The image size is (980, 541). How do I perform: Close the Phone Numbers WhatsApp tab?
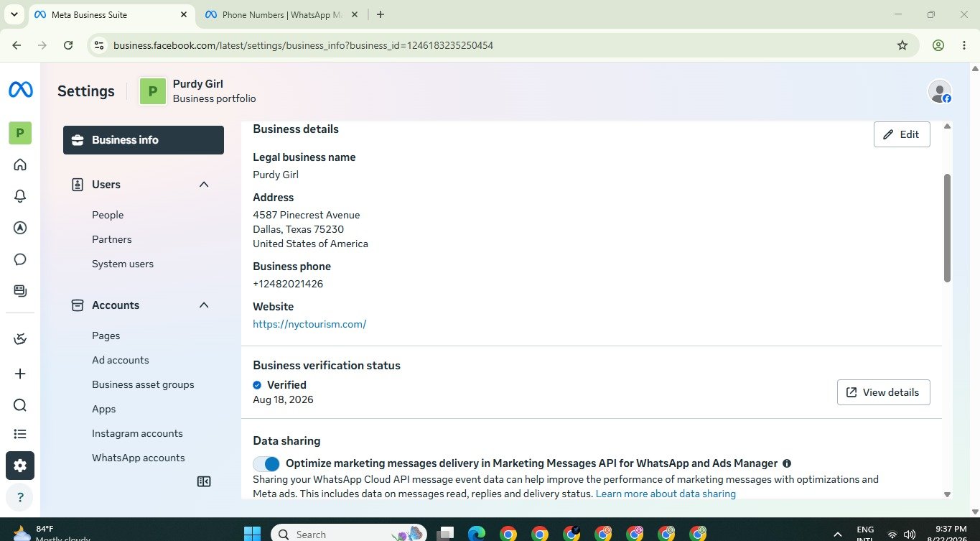click(355, 14)
